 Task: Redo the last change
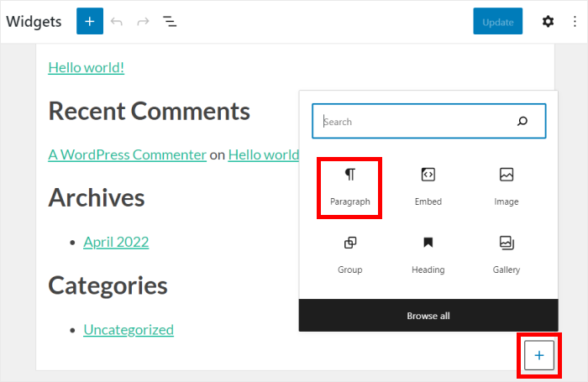[143, 22]
